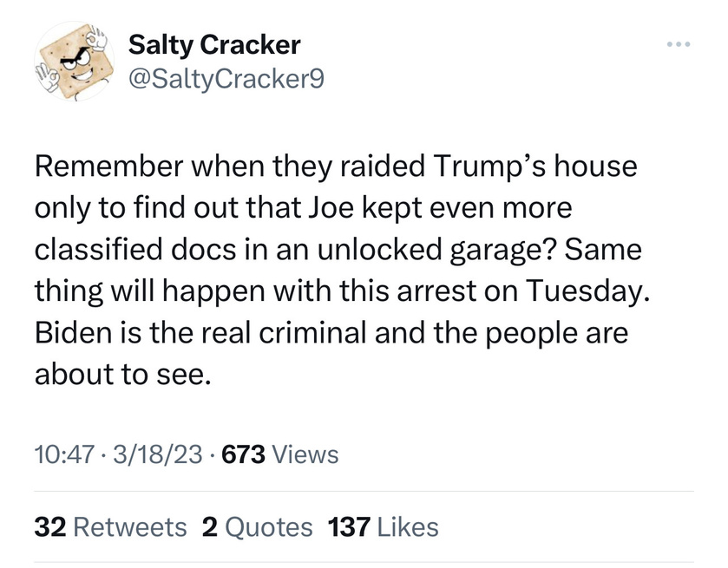
Task: Click the word Remember in the tweet
Action: (x=109, y=166)
